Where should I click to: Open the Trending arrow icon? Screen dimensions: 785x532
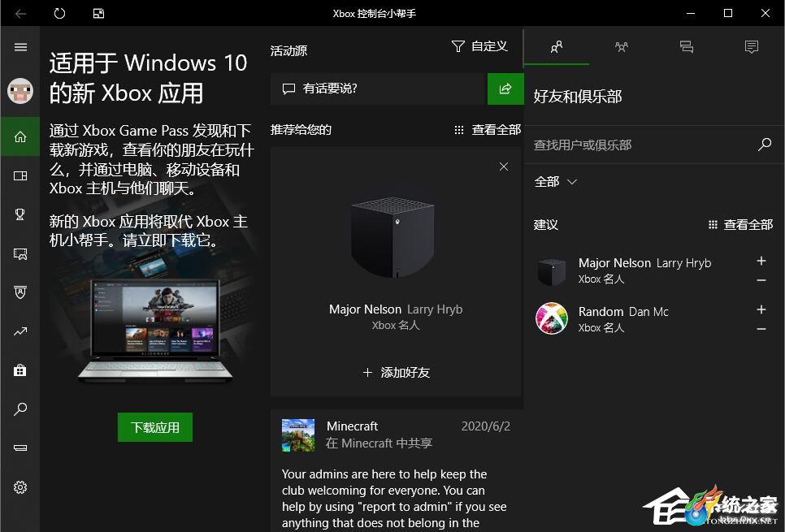[x=20, y=331]
